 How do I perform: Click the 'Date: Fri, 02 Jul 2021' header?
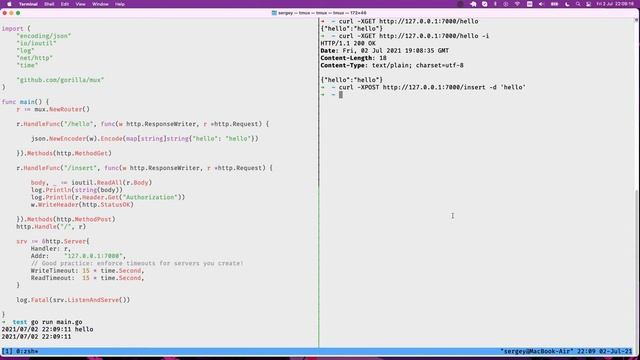(384, 51)
